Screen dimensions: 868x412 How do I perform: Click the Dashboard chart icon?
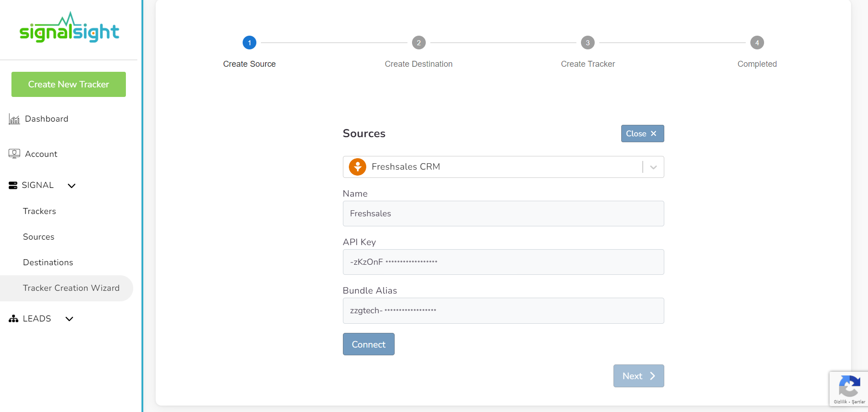pos(14,119)
